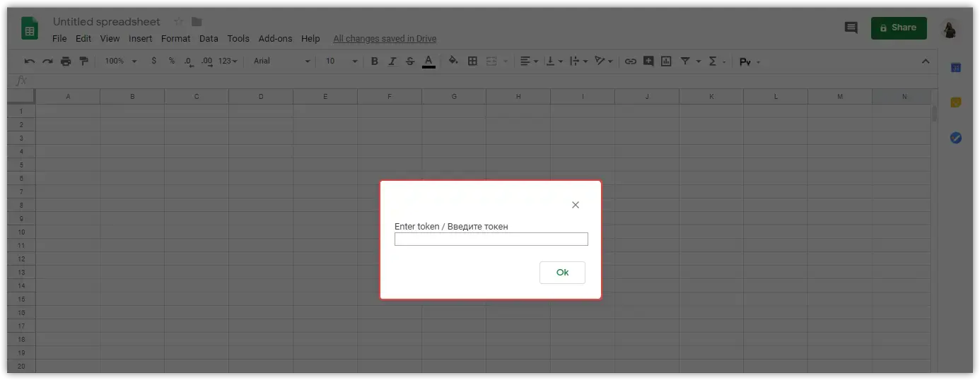Expand filter views dropdown arrow

pos(699,61)
